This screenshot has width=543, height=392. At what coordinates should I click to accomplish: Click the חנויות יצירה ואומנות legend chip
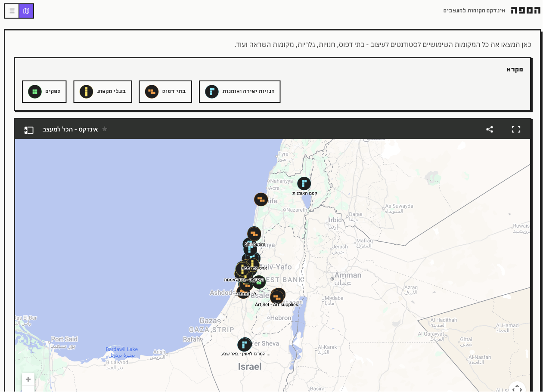(239, 92)
